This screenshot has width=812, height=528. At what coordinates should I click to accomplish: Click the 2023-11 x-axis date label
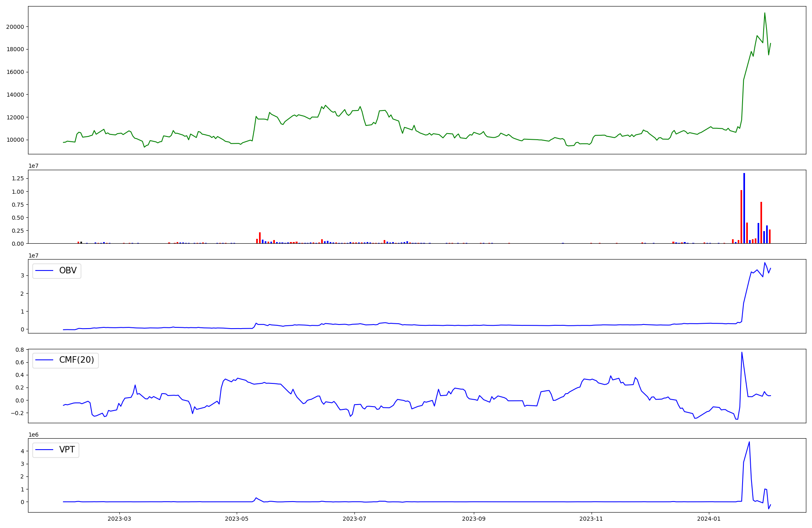(591, 519)
